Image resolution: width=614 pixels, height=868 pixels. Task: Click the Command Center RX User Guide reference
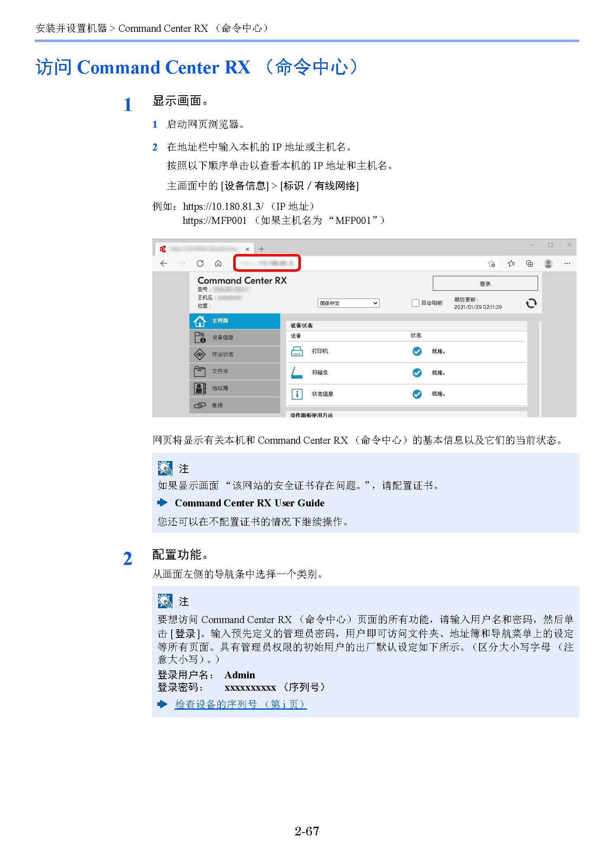coord(250,503)
